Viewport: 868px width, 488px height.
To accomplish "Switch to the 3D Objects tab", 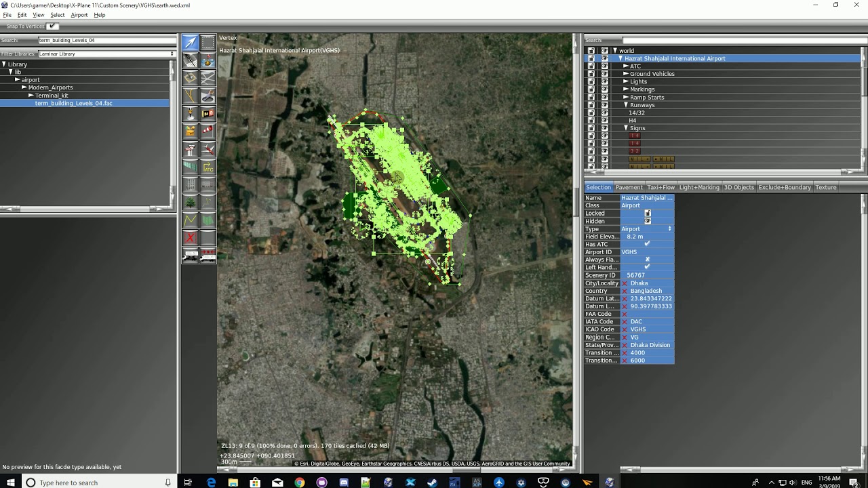I will click(738, 187).
